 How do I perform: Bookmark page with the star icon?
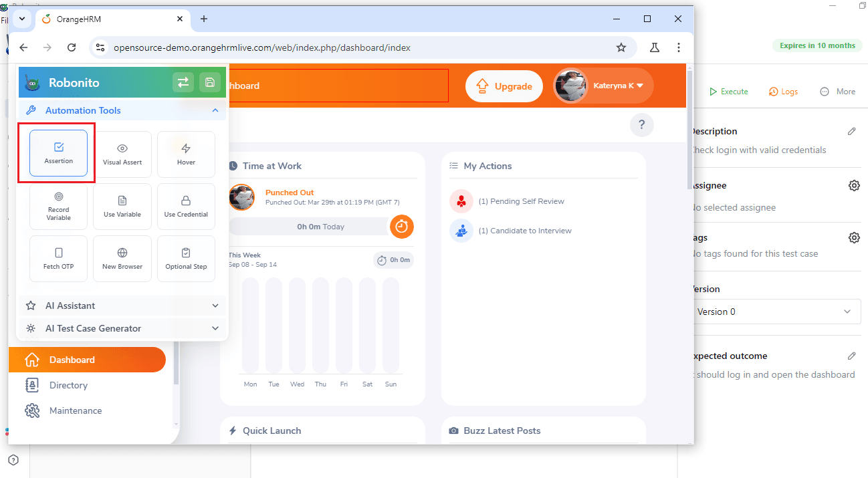621,47
